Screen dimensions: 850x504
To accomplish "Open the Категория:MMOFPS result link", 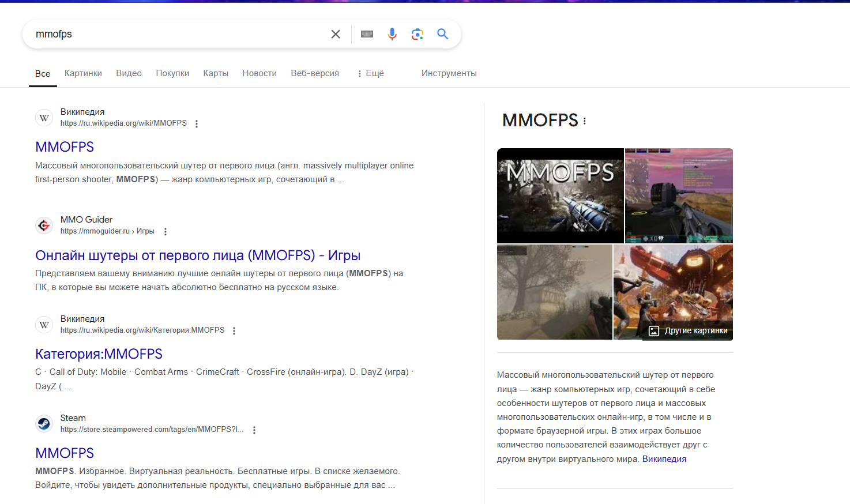I will pos(99,354).
